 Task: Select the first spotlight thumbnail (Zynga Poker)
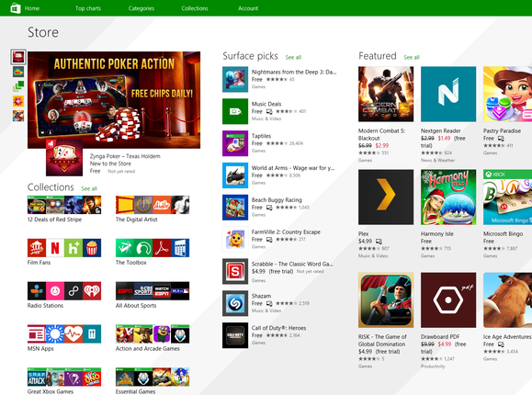18,57
